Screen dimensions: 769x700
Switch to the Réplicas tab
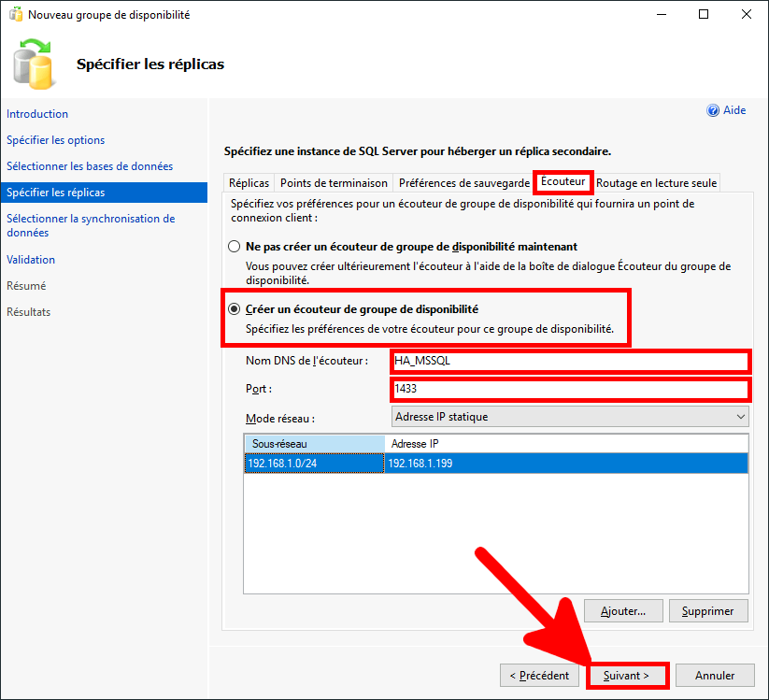pyautogui.click(x=249, y=183)
